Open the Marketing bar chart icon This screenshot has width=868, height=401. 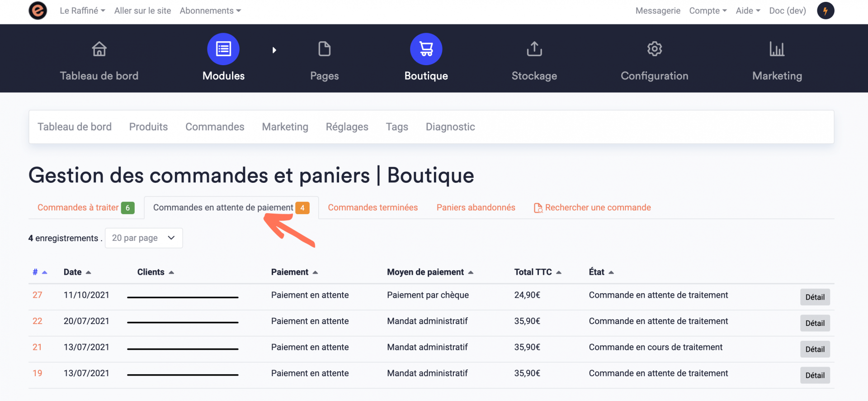click(777, 49)
